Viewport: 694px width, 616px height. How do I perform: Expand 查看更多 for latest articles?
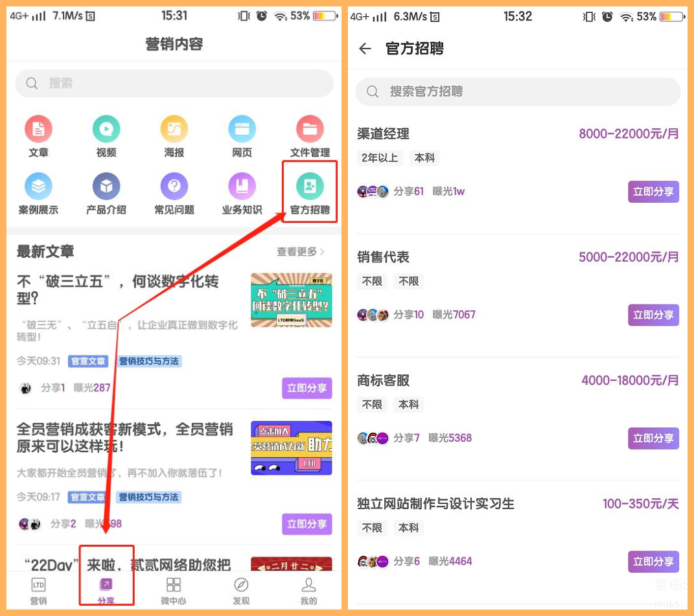(x=301, y=251)
